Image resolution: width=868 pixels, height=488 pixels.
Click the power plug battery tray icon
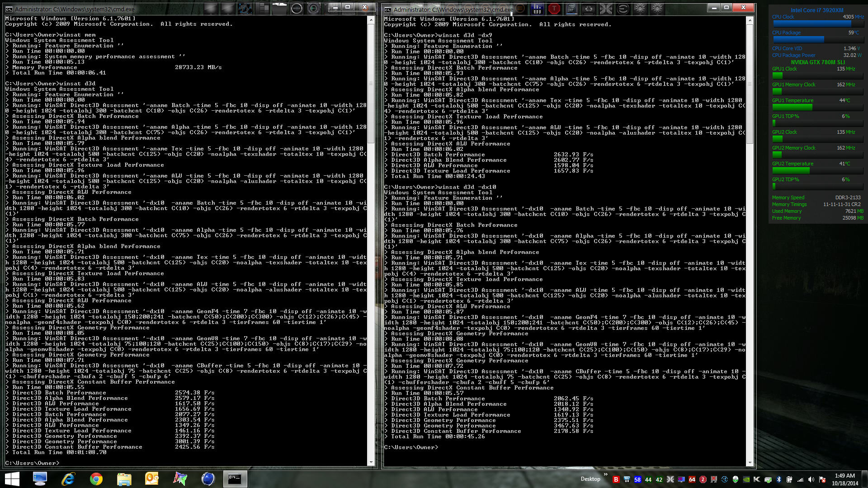(789, 479)
